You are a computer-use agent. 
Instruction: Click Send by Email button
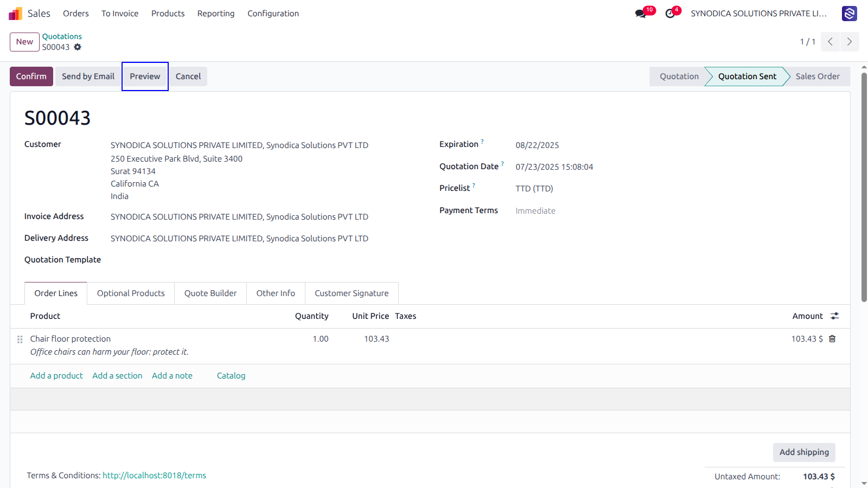[x=88, y=76]
